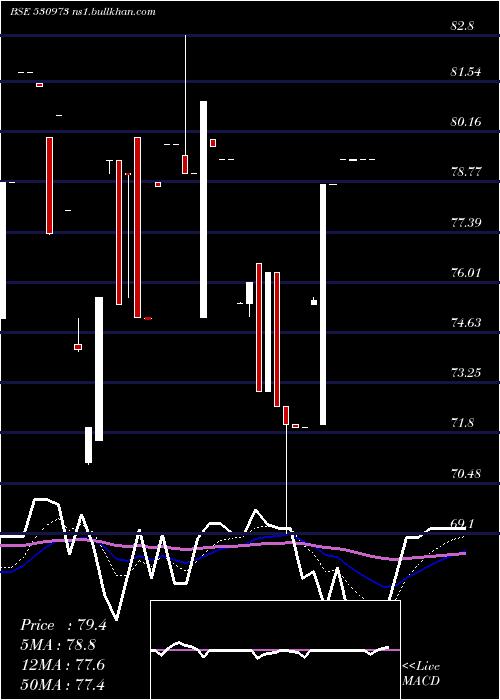The image size is (500, 700).
Task: Select the 76.01 price axis label
Action: [466, 272]
